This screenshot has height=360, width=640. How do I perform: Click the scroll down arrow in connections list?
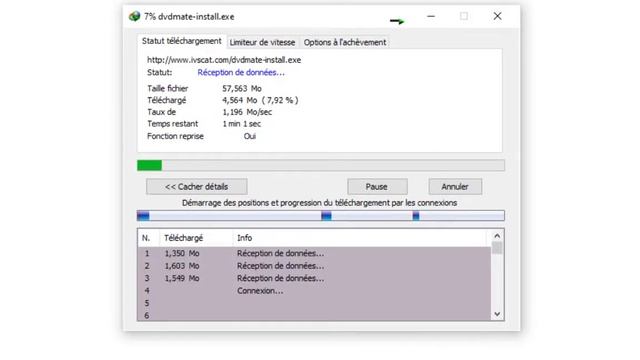point(497,314)
